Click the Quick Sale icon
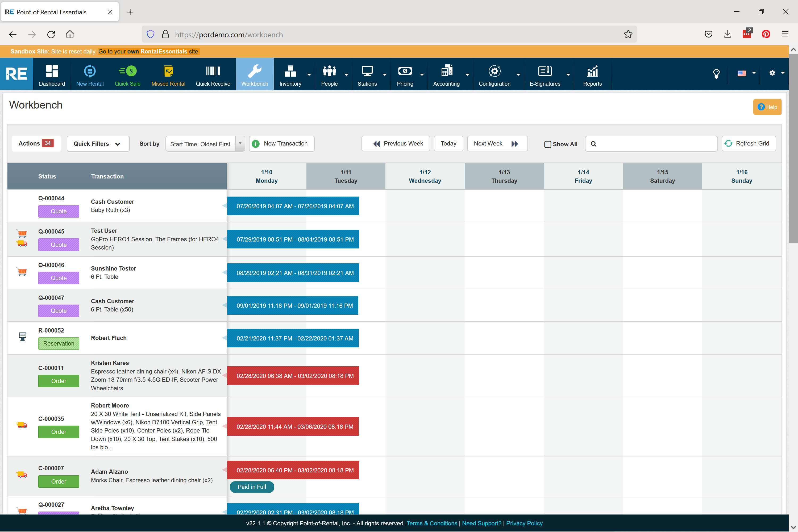 [x=128, y=71]
